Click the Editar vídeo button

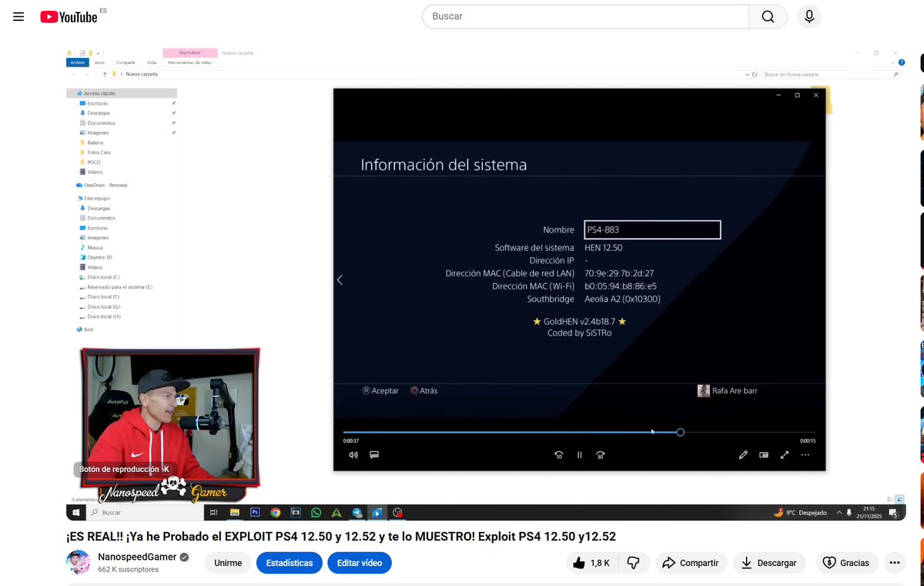360,563
